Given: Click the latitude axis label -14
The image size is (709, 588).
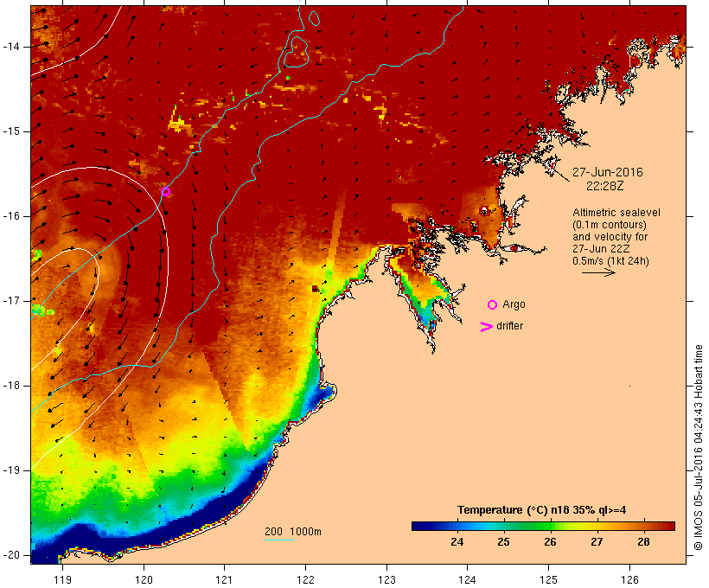Looking at the screenshot, I should 11,47.
